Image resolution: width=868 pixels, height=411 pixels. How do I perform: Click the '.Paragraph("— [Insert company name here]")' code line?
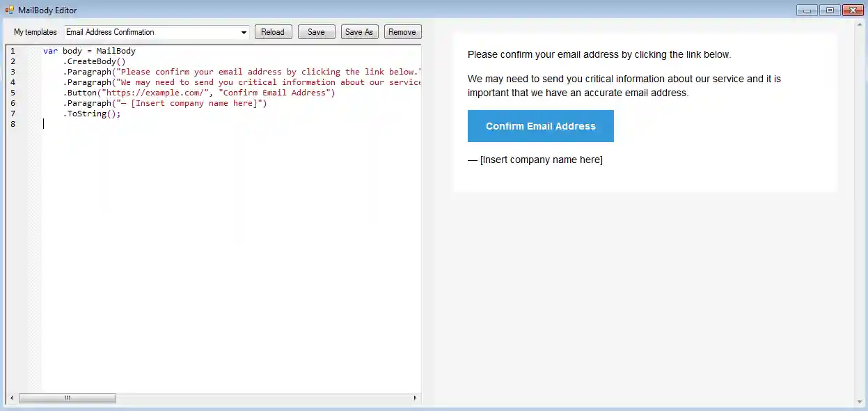(165, 103)
